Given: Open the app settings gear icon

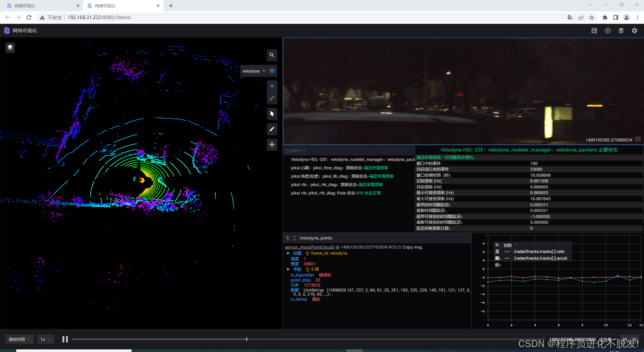Looking at the screenshot, I should pos(634,31).
